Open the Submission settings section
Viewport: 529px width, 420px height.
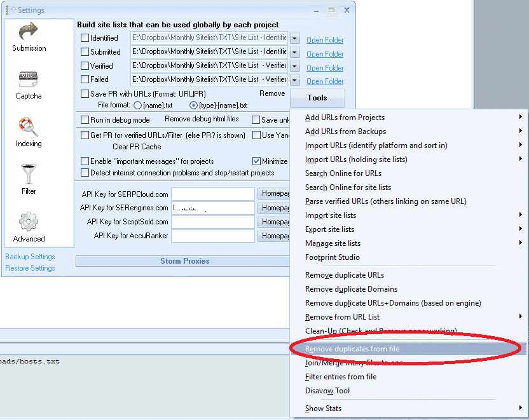(29, 37)
